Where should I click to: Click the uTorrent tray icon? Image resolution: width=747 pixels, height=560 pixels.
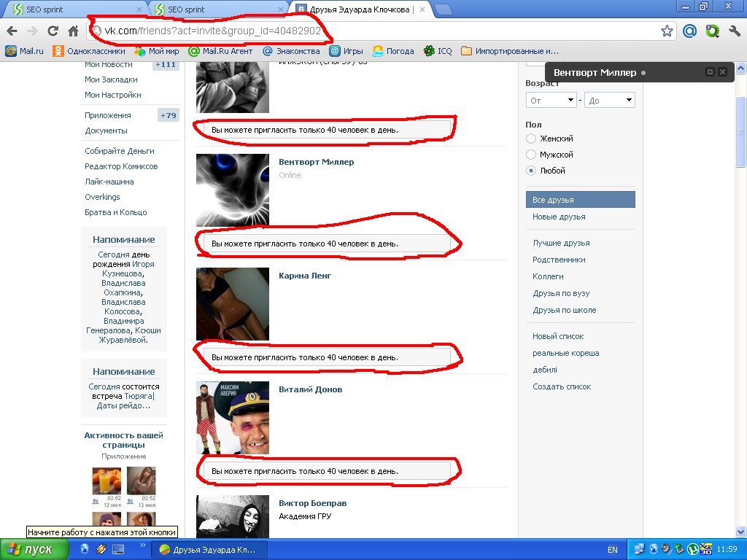[693, 550]
